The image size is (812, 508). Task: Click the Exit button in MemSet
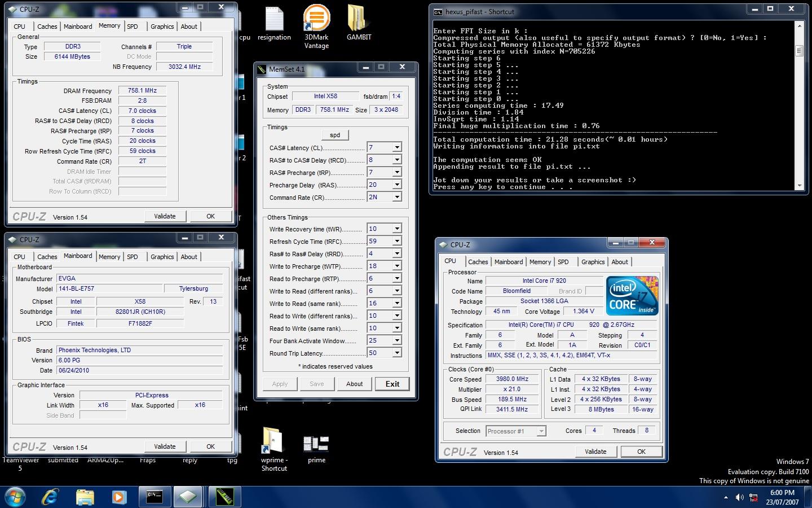point(392,384)
